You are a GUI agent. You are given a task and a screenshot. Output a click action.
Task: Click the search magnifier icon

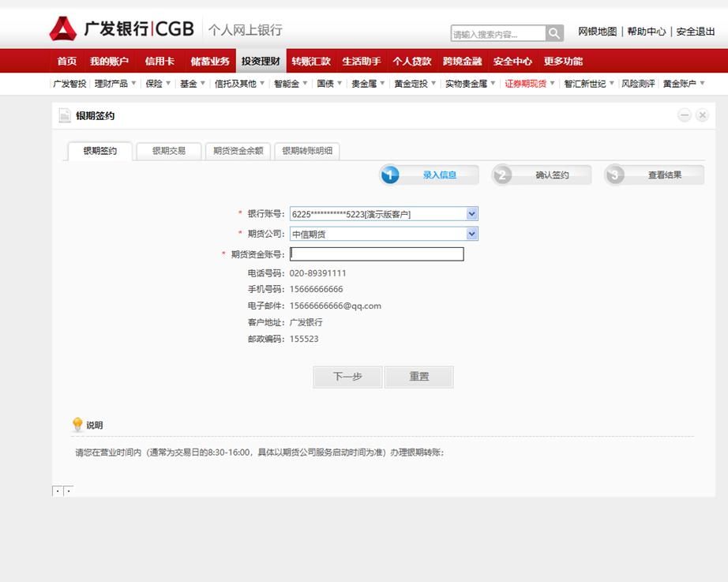555,33
